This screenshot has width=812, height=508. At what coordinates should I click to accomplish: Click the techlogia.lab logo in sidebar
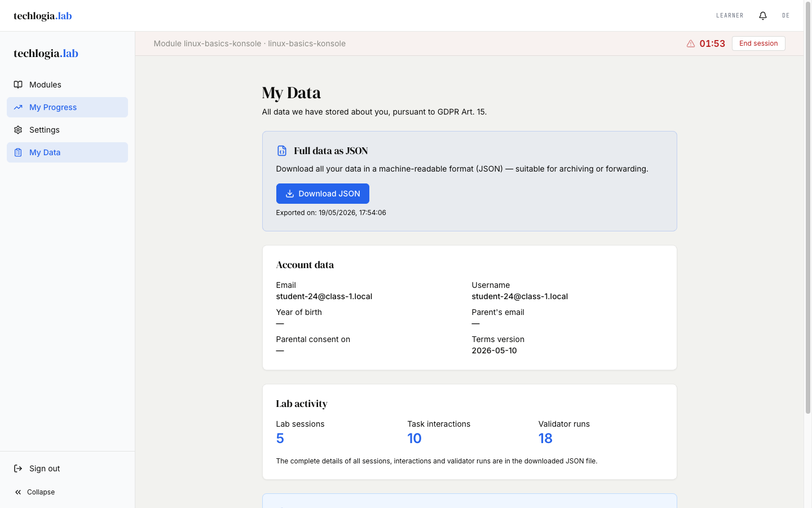click(x=46, y=54)
